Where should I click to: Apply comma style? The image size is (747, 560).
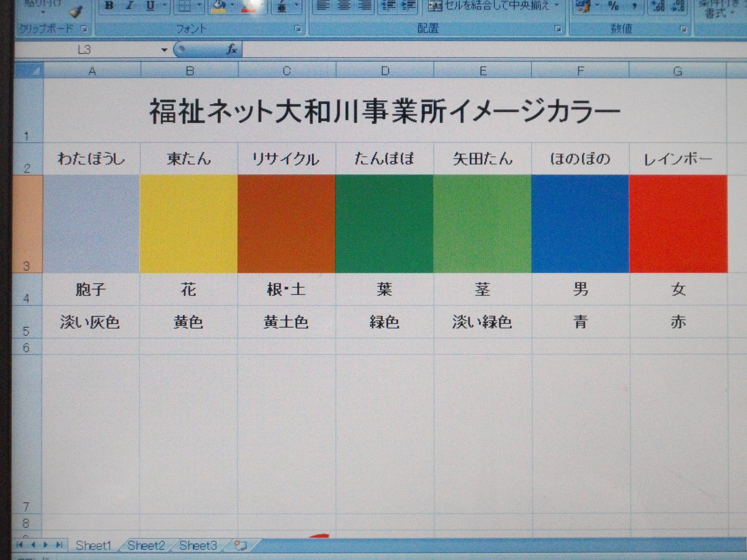[x=635, y=6]
